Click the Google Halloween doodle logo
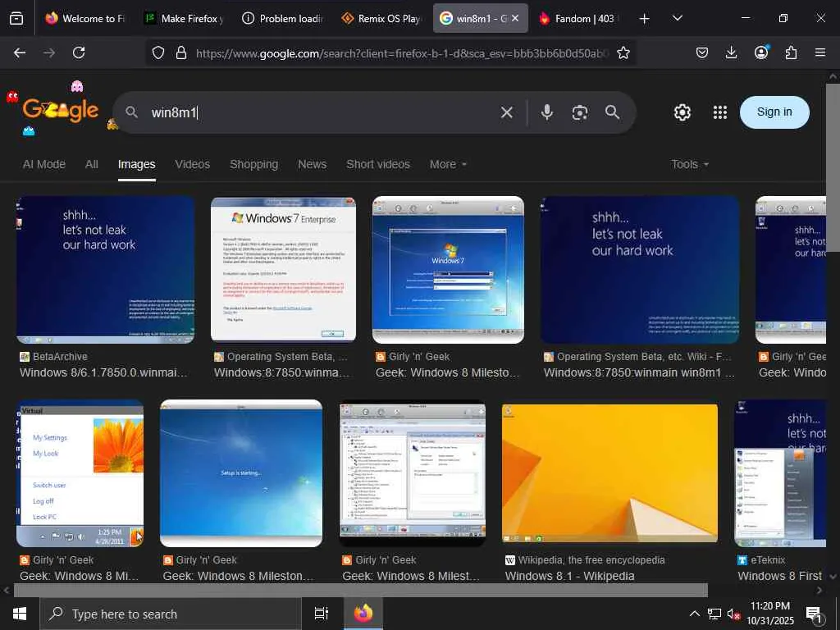This screenshot has width=840, height=630. click(x=60, y=111)
